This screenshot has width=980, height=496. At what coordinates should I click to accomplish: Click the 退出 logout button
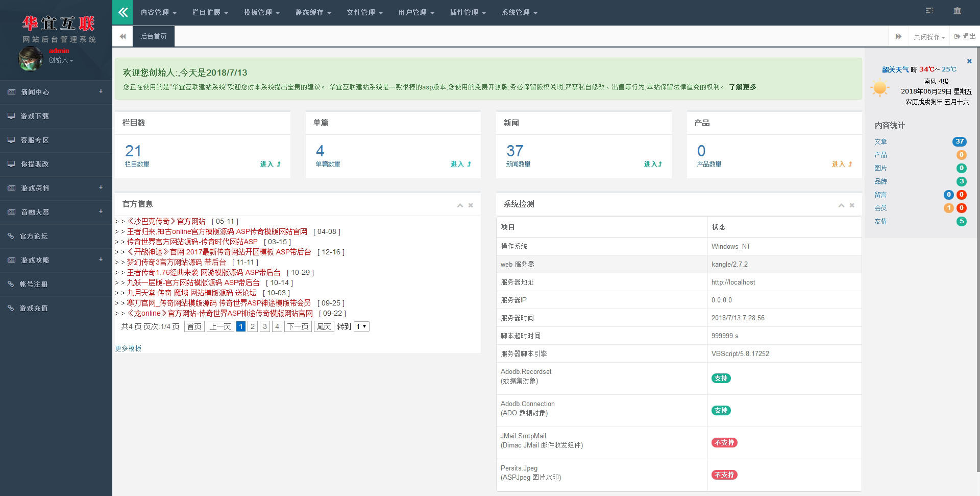pos(965,37)
